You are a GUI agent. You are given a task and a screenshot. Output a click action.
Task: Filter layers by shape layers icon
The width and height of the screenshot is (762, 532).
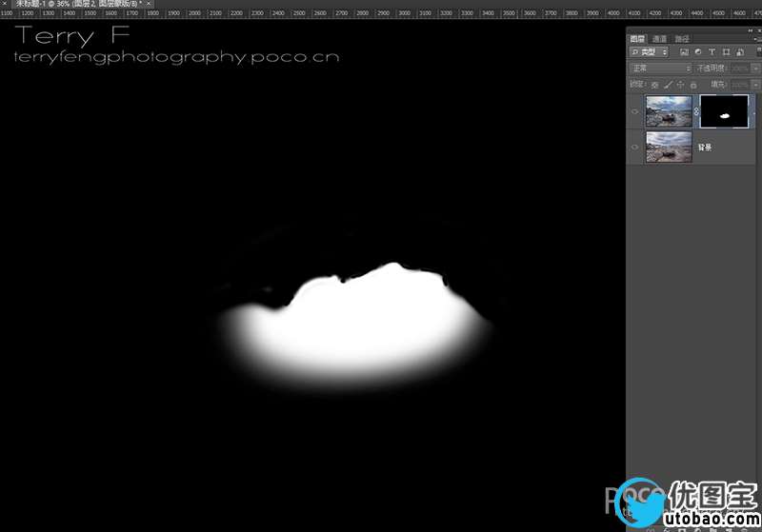tap(726, 52)
